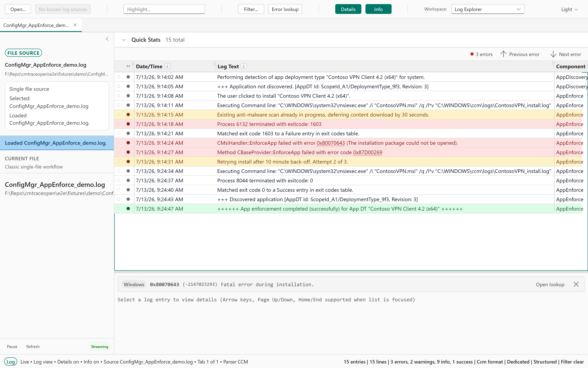Click severity dot for 9:14:15 AM row

tap(128, 115)
